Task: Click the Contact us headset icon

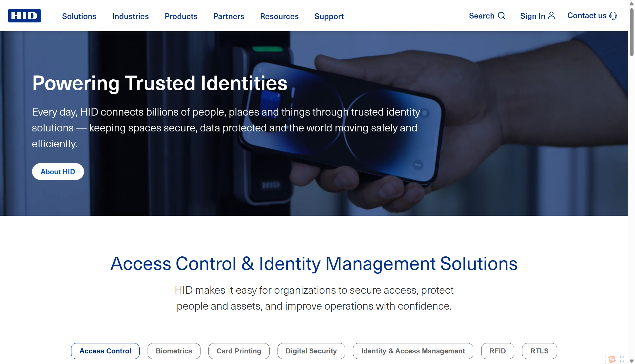Action: click(x=613, y=16)
